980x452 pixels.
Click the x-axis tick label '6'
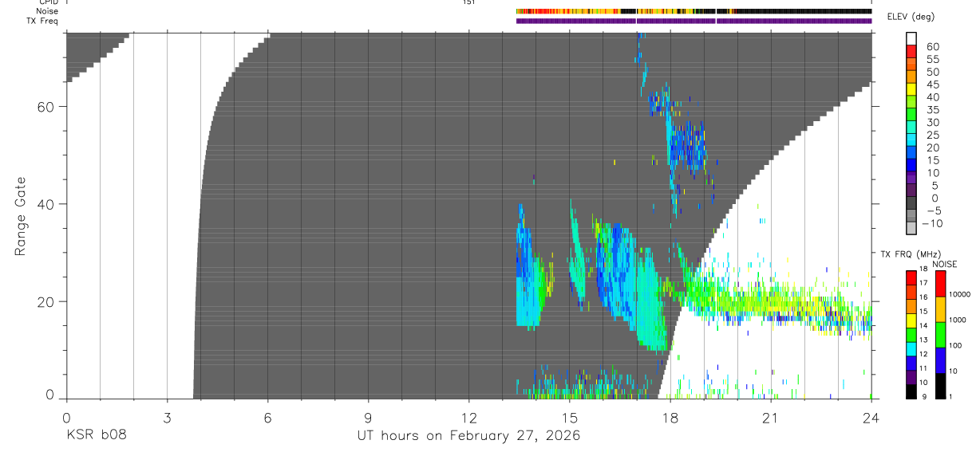pyautogui.click(x=267, y=417)
